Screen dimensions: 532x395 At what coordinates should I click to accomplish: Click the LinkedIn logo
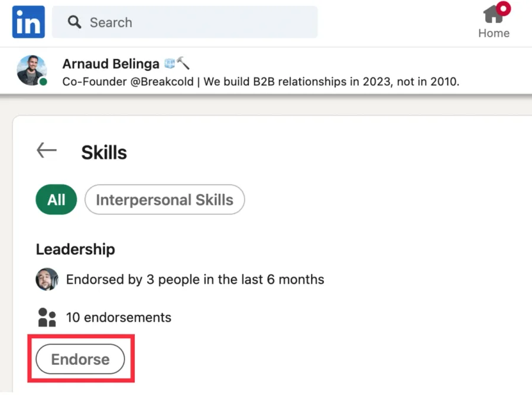tap(28, 22)
